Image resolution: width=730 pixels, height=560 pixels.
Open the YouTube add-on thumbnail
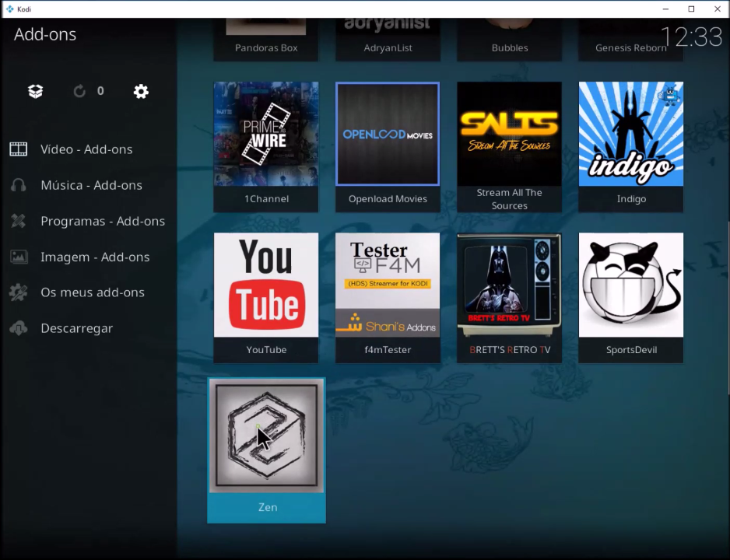(x=266, y=285)
